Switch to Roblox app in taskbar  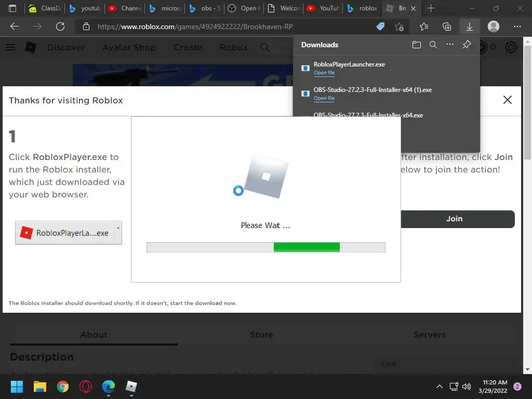131,387
